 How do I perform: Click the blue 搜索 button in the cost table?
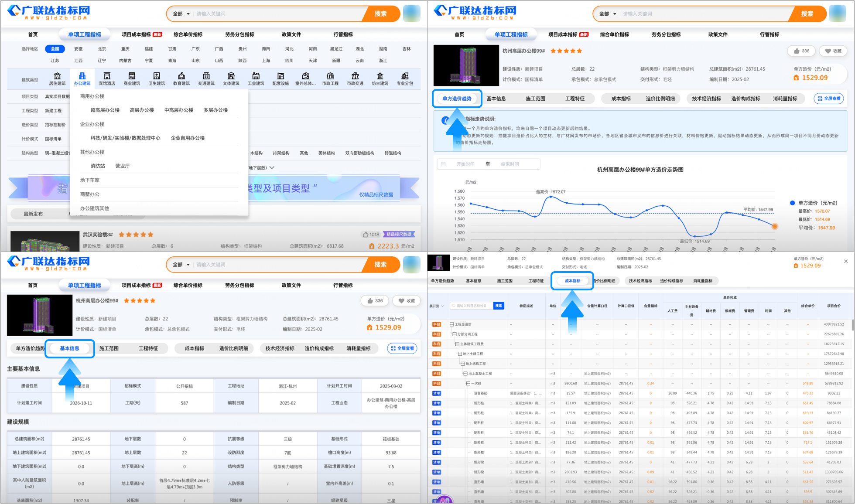point(499,306)
